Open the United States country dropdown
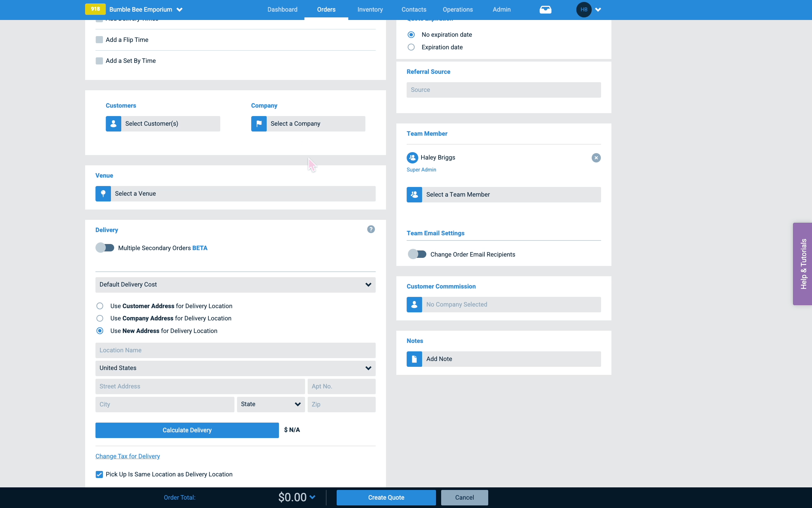812x508 pixels. pos(235,368)
